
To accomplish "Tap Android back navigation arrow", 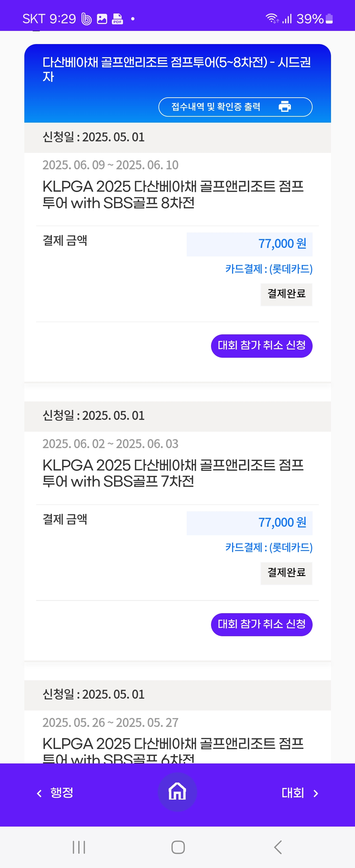I will tap(277, 847).
